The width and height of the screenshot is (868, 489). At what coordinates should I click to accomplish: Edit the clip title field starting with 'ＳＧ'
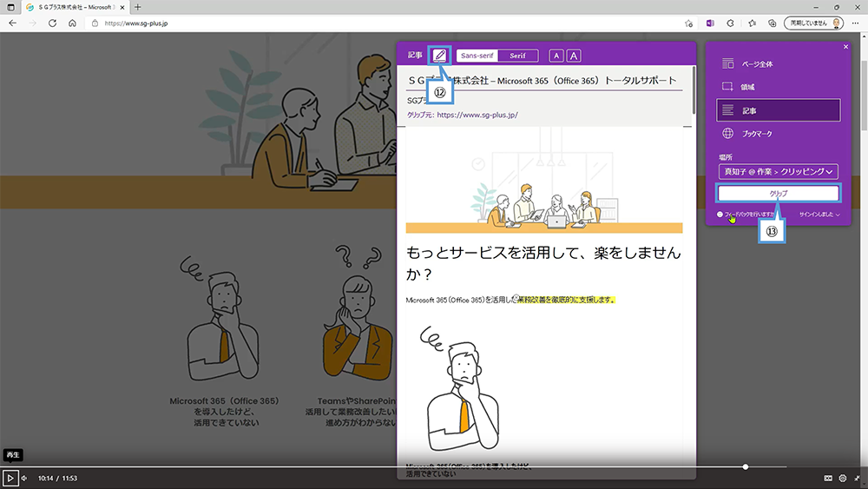click(x=543, y=80)
